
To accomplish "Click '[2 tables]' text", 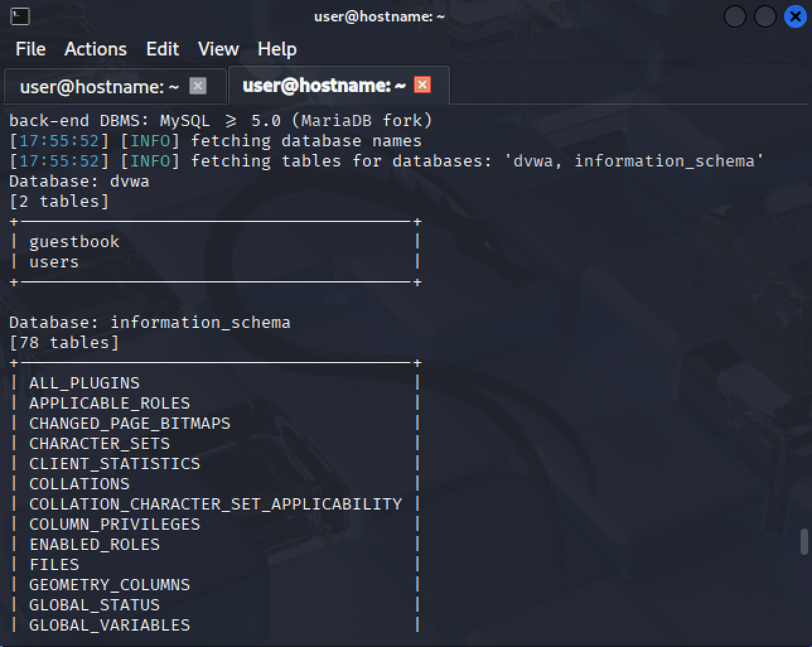I will click(x=59, y=201).
